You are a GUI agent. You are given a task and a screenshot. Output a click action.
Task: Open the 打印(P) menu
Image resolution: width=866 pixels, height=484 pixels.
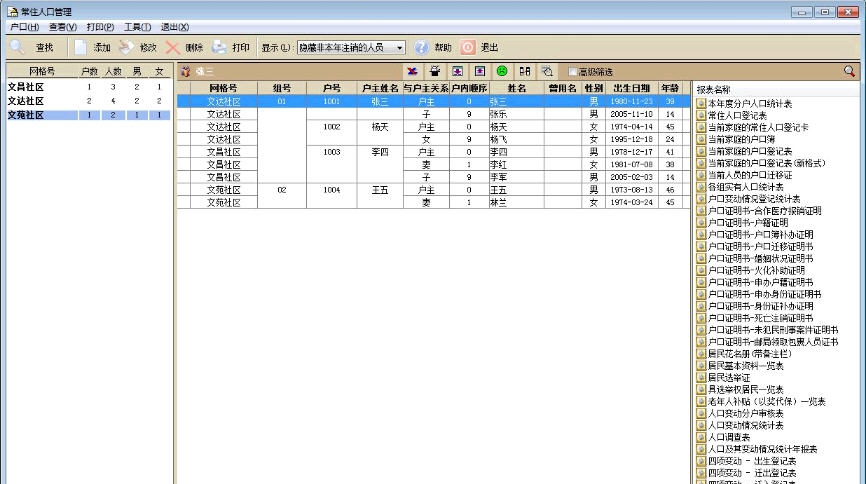coord(100,27)
